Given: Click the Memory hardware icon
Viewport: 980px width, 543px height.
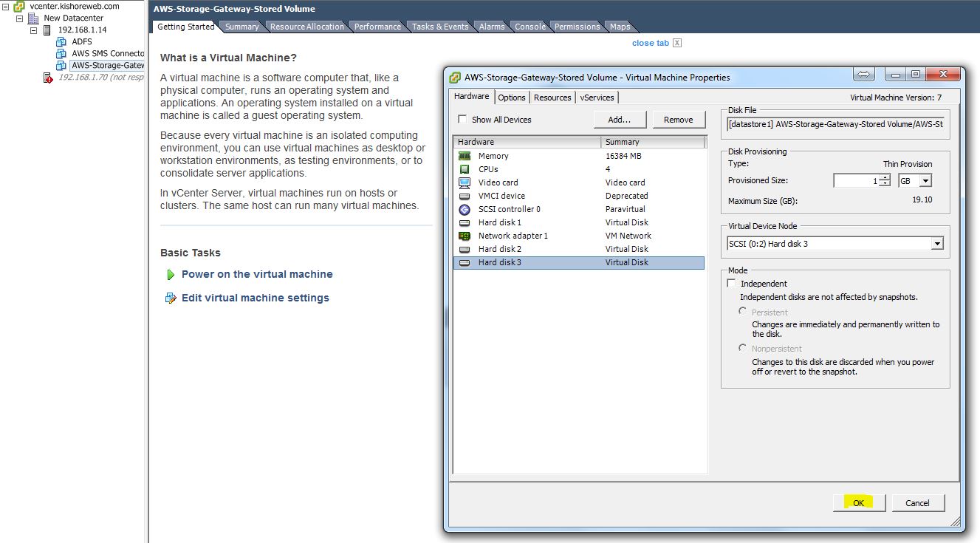Looking at the screenshot, I should coord(465,156).
